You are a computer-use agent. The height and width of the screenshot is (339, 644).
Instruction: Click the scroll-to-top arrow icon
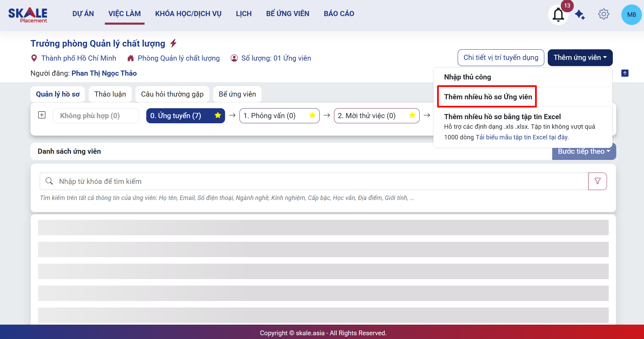pos(625,73)
